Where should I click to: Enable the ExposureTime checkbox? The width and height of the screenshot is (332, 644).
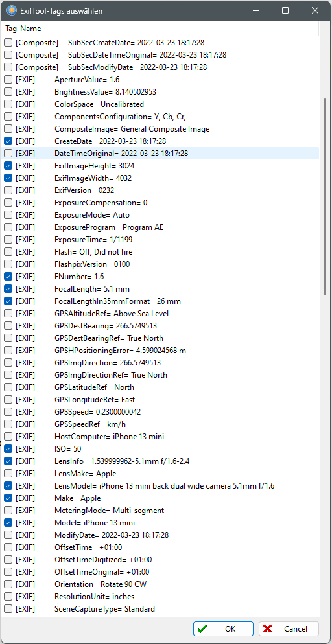point(8,240)
